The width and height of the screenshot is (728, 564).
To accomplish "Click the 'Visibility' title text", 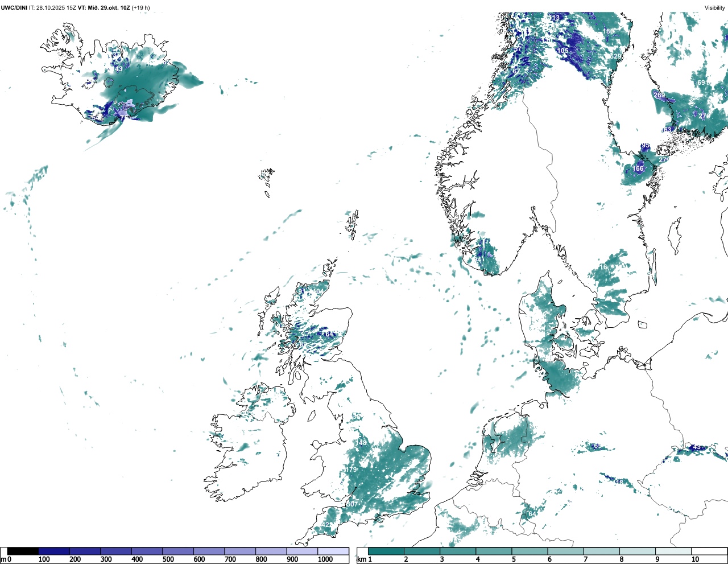I will point(715,8).
